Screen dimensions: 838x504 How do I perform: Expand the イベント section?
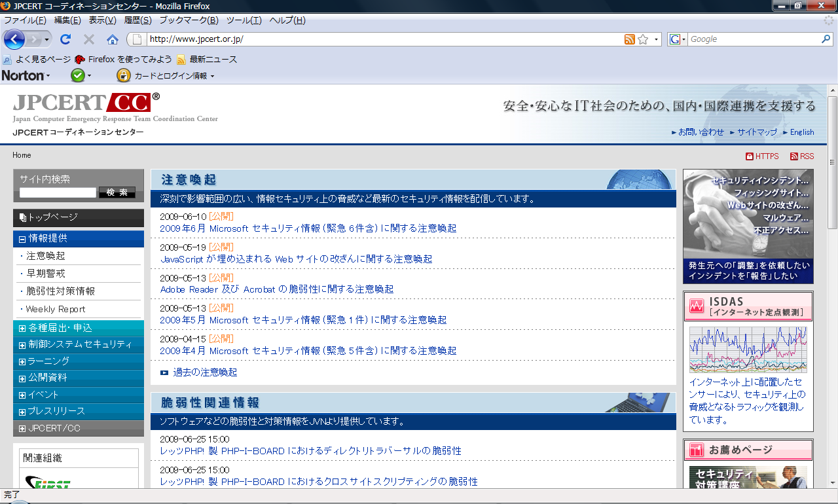tap(22, 395)
